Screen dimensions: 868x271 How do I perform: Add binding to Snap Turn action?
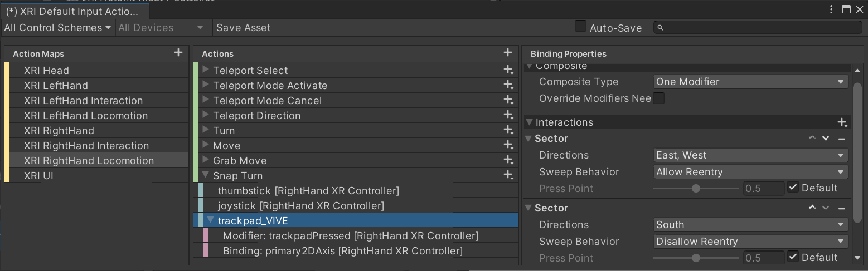pyautogui.click(x=508, y=175)
